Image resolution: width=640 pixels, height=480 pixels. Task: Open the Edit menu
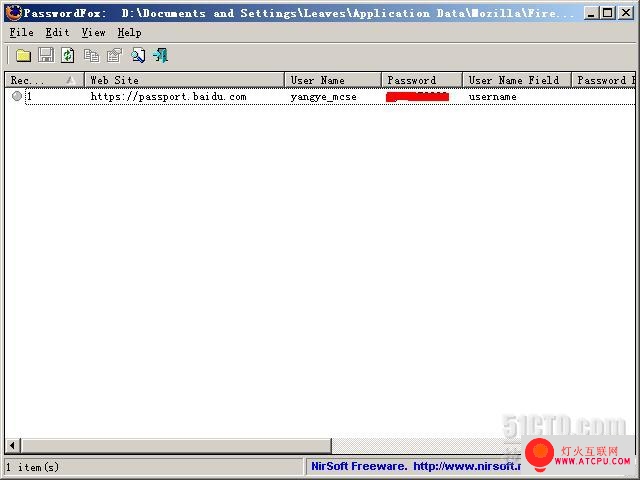(57, 32)
